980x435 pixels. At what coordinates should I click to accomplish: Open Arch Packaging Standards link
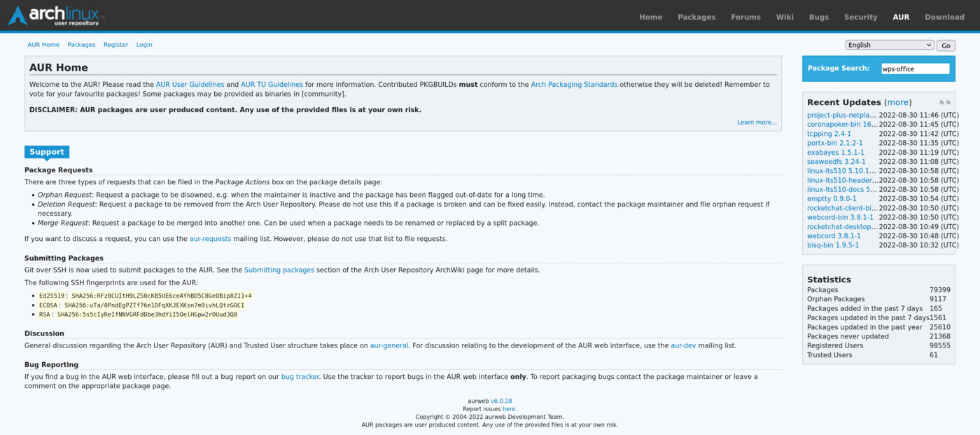573,85
